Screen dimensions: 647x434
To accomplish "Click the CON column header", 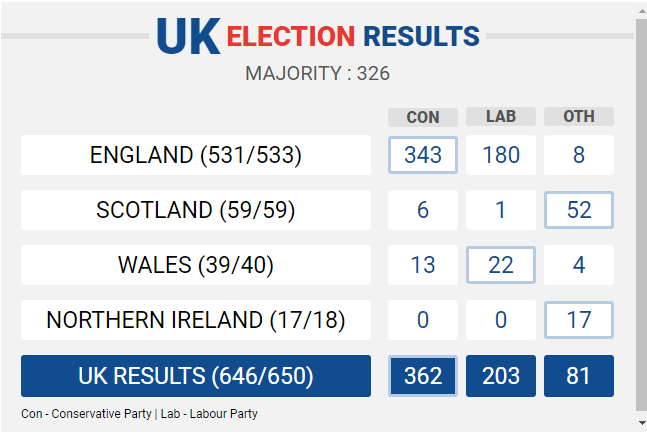I will tap(423, 117).
